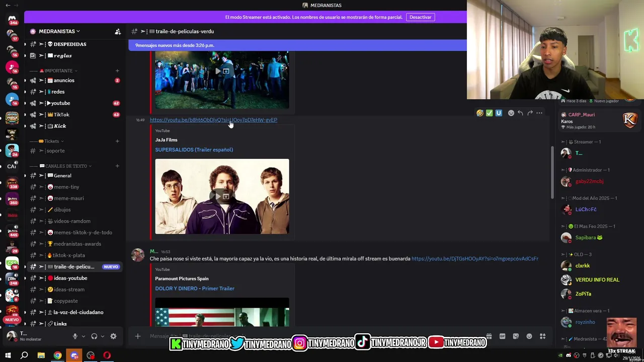This screenshot has width=644, height=362.
Task: Click the plus attachment button in message bar
Action: tap(138, 336)
